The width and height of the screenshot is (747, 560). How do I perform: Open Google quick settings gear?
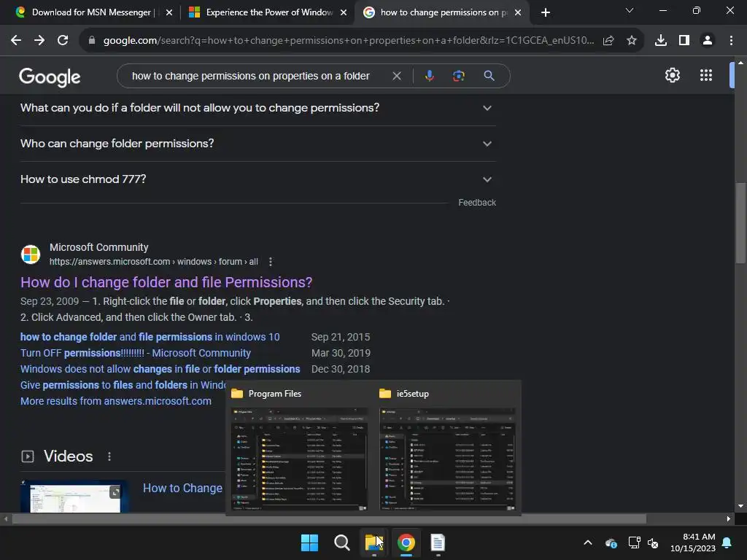(x=672, y=75)
